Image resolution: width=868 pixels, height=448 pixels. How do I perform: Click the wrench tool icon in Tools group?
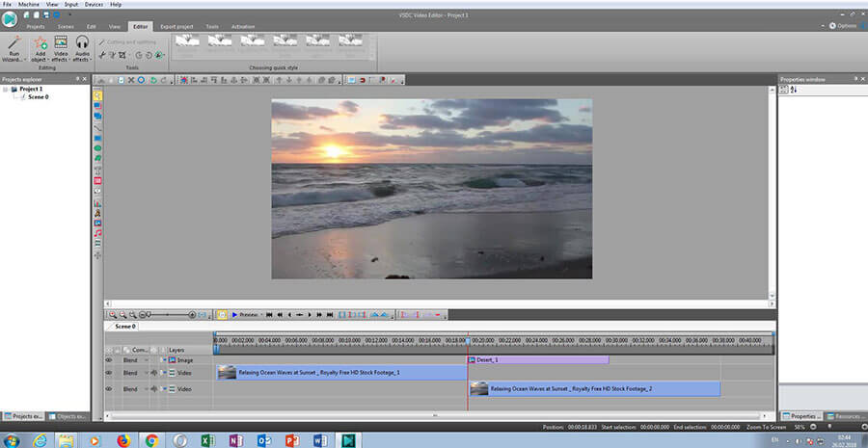click(102, 55)
